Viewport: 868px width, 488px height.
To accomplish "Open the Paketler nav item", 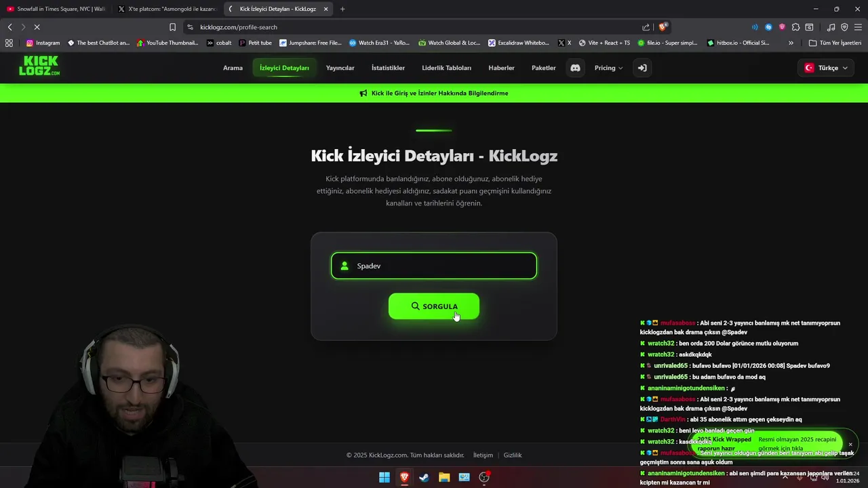I will 543,68.
